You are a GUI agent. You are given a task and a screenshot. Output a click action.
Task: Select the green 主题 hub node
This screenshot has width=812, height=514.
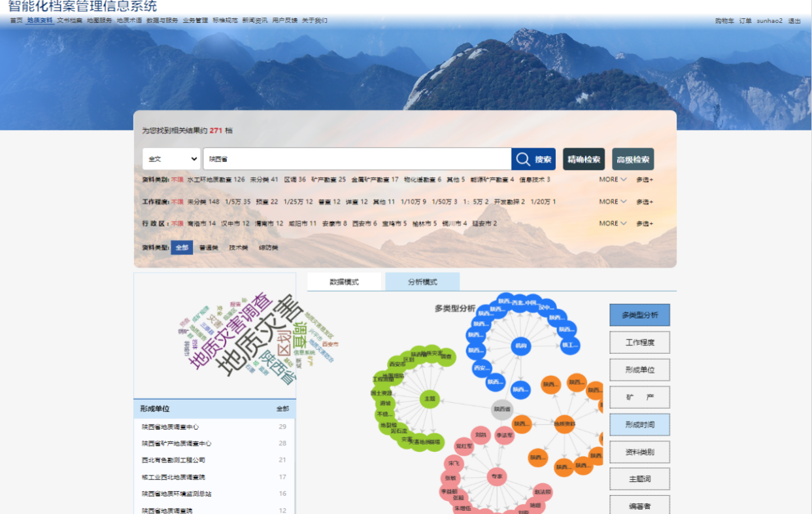(429, 398)
